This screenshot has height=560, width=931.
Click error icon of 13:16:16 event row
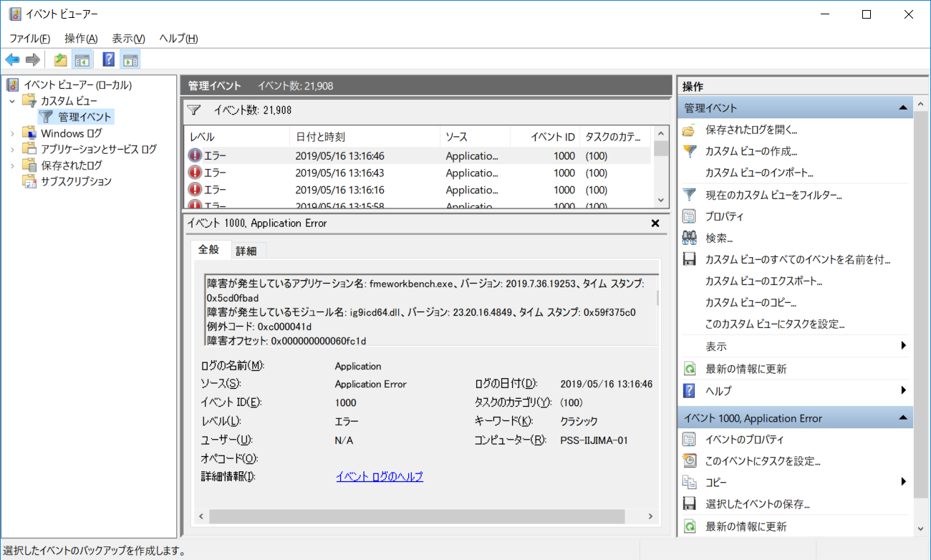tap(195, 190)
